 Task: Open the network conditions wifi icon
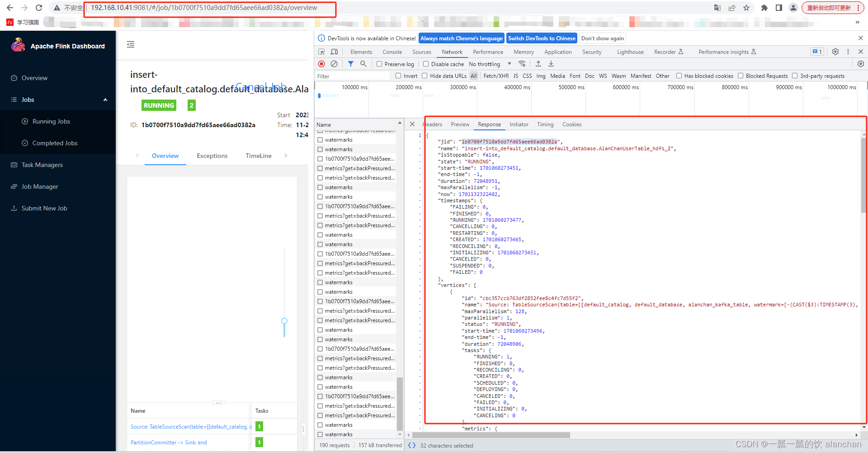[x=522, y=64]
